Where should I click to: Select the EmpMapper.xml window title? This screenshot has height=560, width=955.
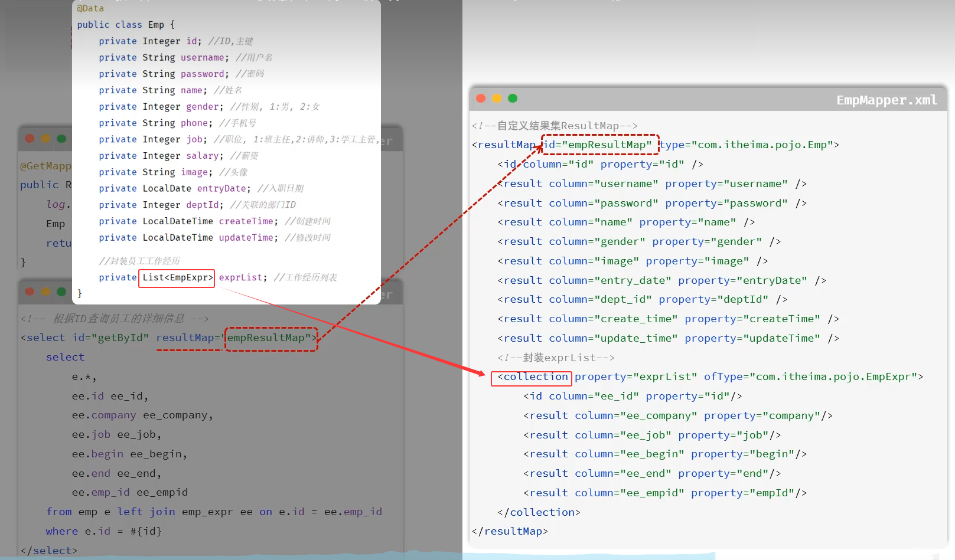coord(886,100)
